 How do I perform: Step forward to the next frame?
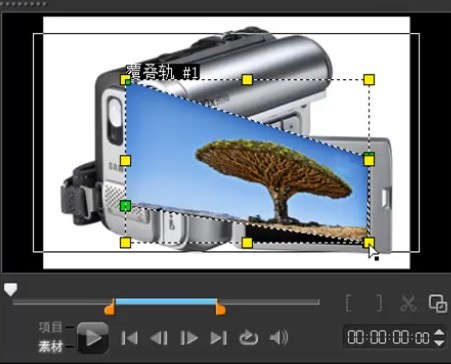tap(188, 338)
